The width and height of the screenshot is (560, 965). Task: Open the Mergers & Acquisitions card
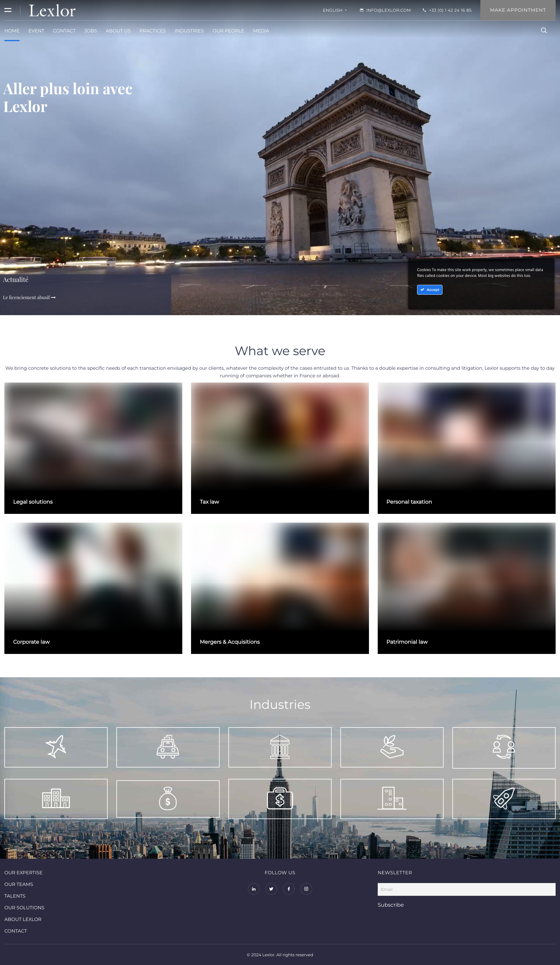point(280,588)
